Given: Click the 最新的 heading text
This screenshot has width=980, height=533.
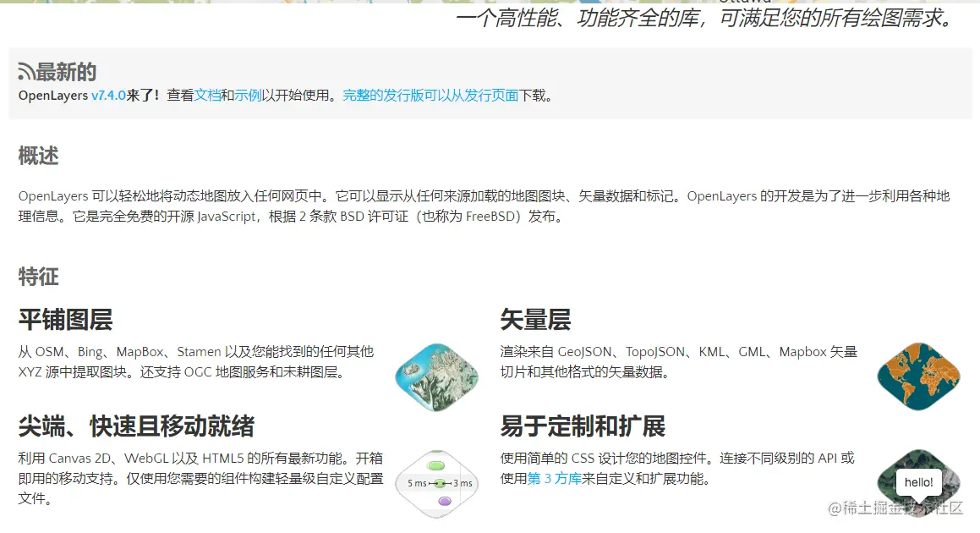Looking at the screenshot, I should pyautogui.click(x=66, y=72).
